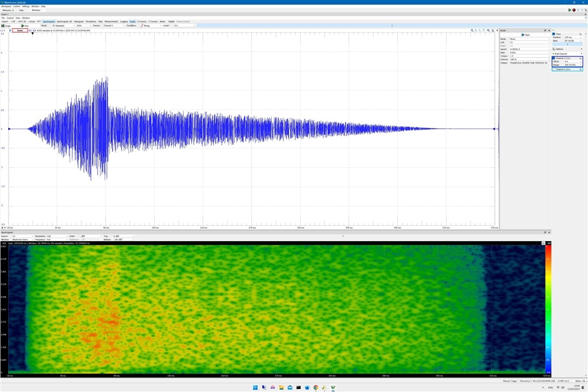Close the Audio panel
This screenshot has width=588, height=392.
(549, 30)
